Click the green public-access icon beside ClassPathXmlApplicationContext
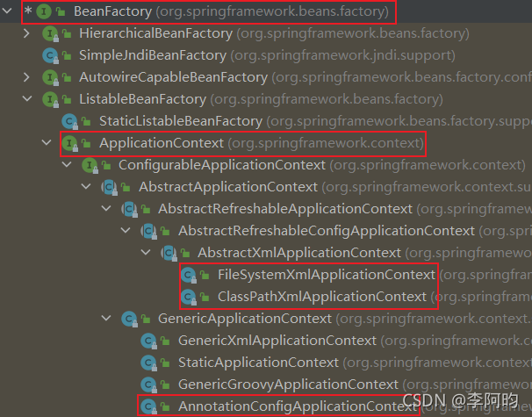The width and height of the screenshot is (532, 417). (x=205, y=297)
